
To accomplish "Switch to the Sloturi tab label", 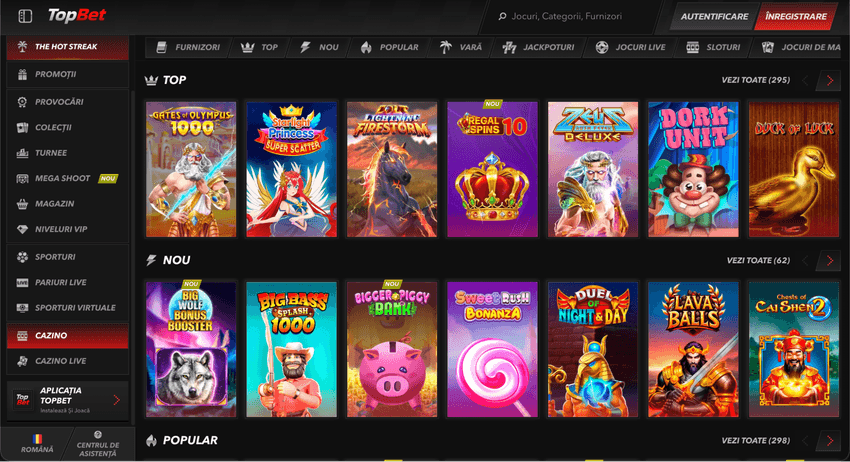I will pos(723,47).
